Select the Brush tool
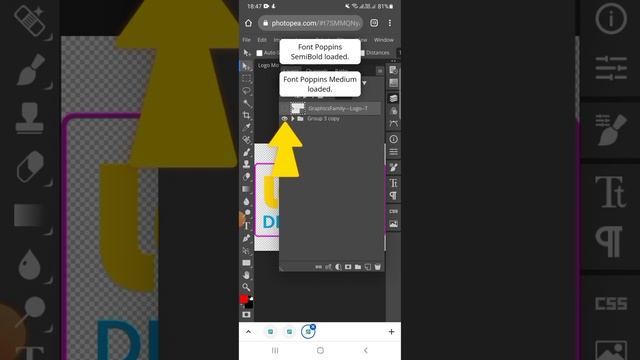 246,152
